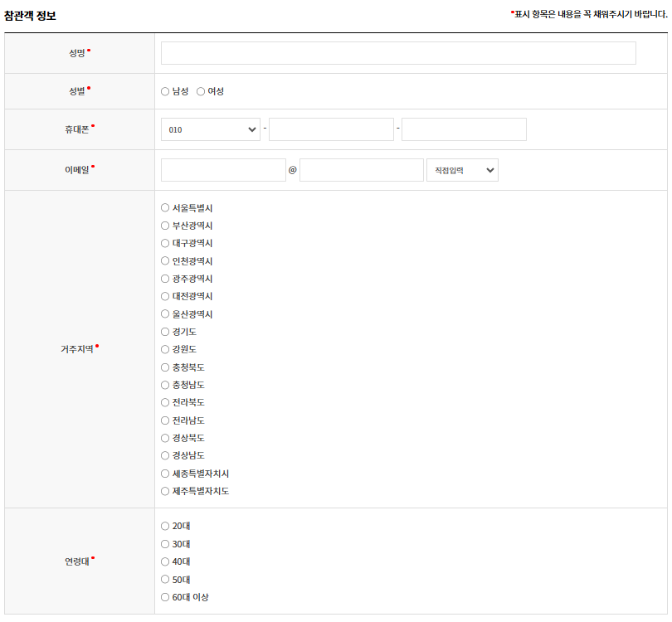Select the 60대 이상 age group

click(x=165, y=596)
